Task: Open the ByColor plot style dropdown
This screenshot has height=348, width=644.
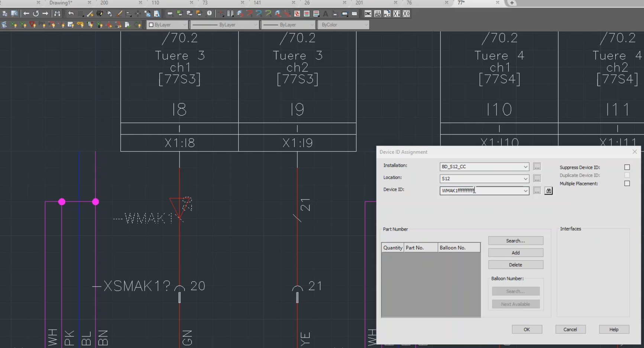Action: coord(343,25)
